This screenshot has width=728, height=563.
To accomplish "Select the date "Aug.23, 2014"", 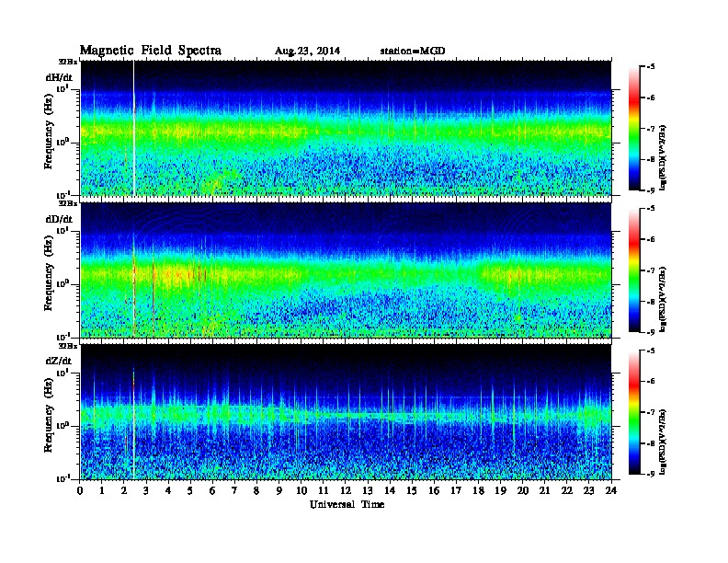I will click(x=307, y=52).
